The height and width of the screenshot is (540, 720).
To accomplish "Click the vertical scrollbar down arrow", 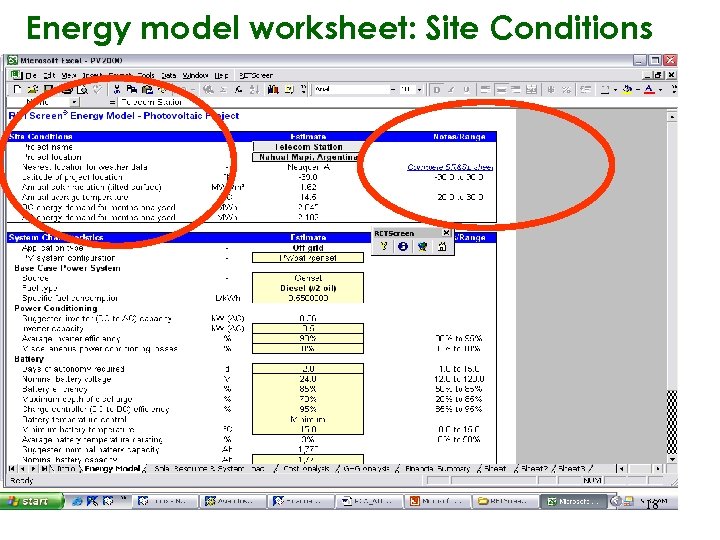I will point(672,459).
